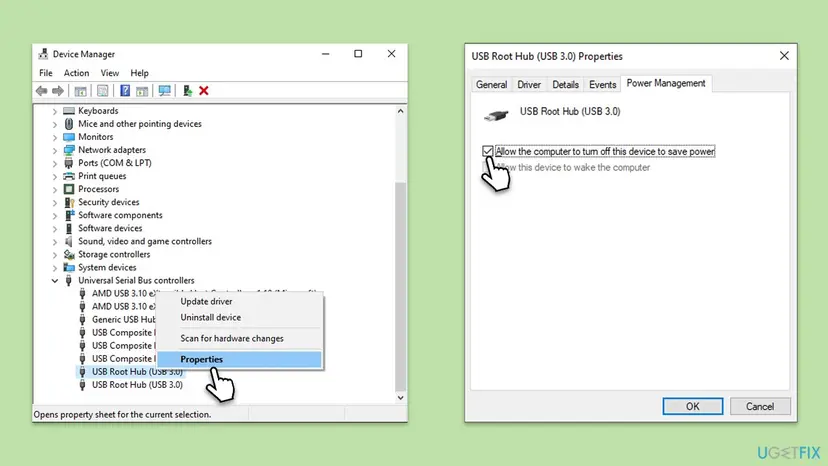
Task: Switch to the Details tab
Action: (566, 85)
